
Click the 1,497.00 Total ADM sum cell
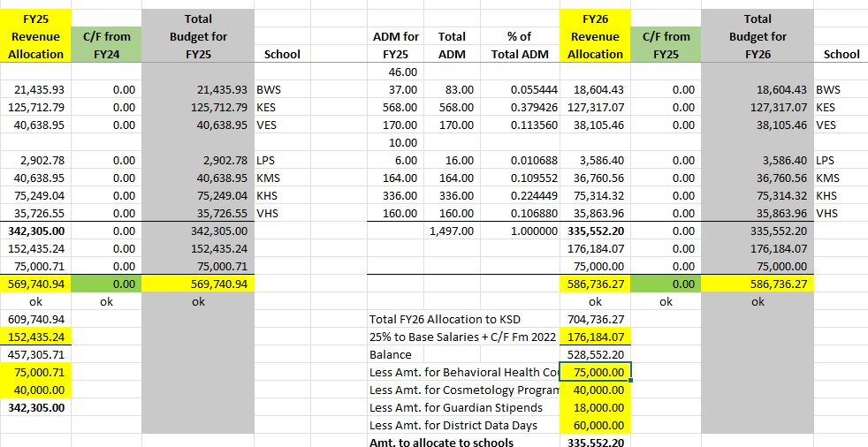click(x=452, y=231)
